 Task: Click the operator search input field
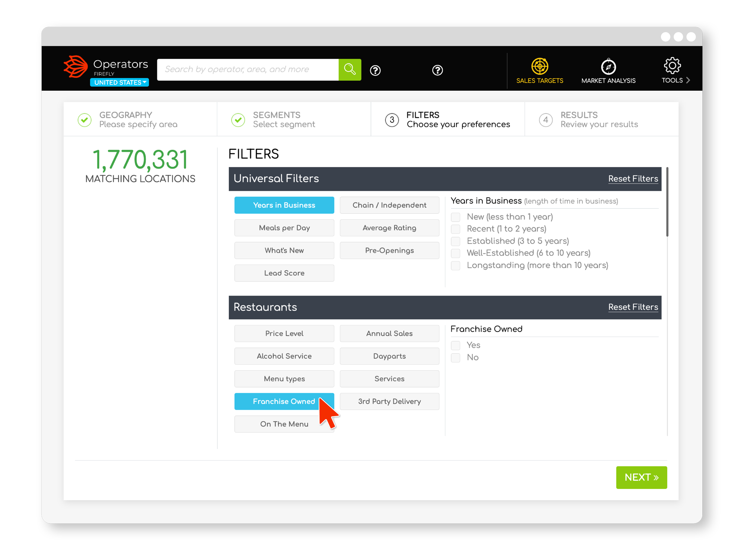247,70
